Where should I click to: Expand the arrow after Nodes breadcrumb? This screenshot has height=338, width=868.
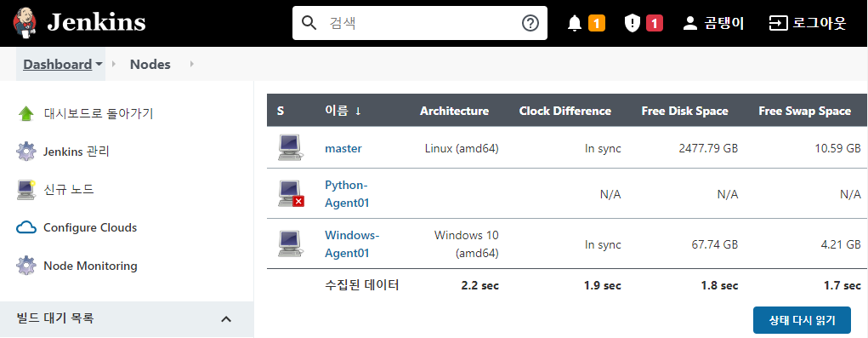192,64
